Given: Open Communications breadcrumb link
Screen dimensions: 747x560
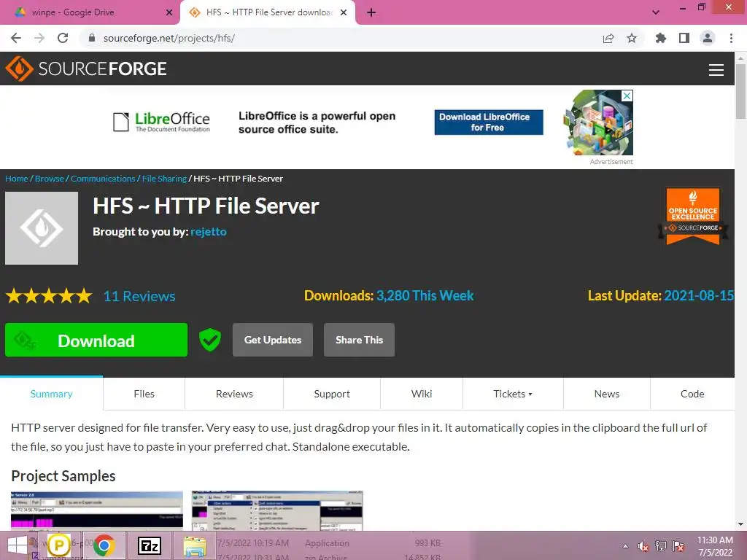Looking at the screenshot, I should pyautogui.click(x=103, y=179).
